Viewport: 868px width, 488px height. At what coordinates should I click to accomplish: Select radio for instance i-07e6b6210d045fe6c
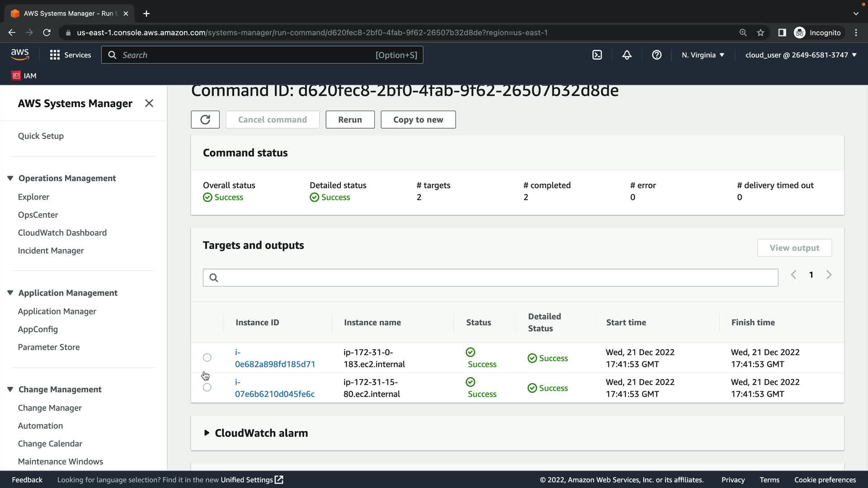pos(207,387)
